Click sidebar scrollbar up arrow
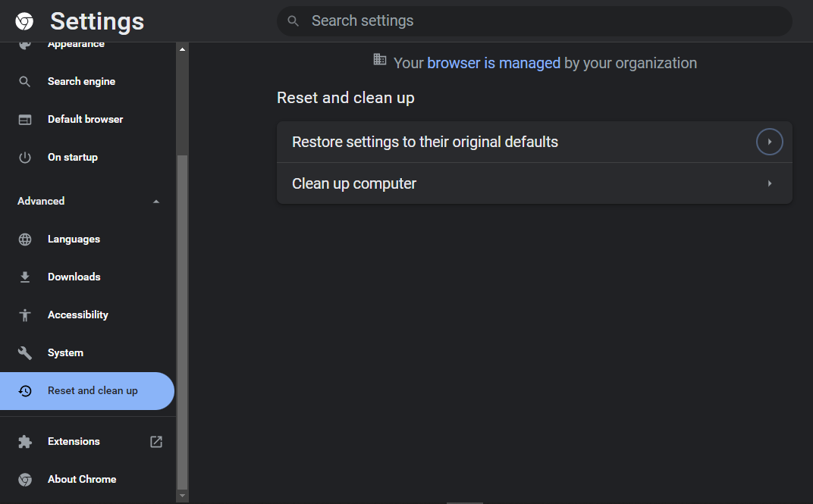This screenshot has width=813, height=504. (182, 49)
